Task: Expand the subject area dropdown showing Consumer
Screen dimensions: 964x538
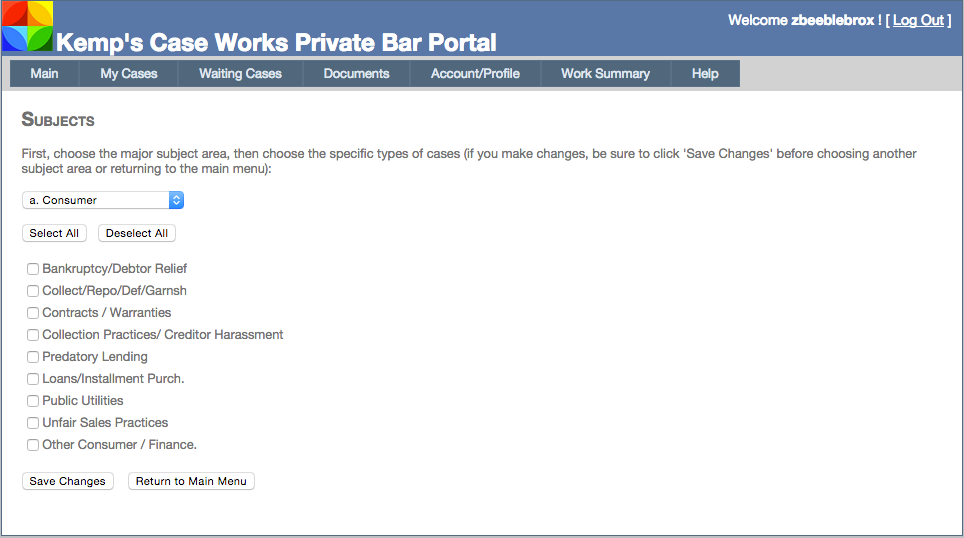Action: pyautogui.click(x=103, y=200)
